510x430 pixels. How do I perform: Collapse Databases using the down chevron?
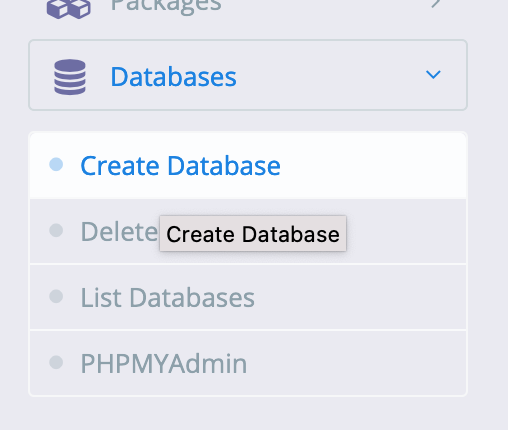pyautogui.click(x=433, y=74)
